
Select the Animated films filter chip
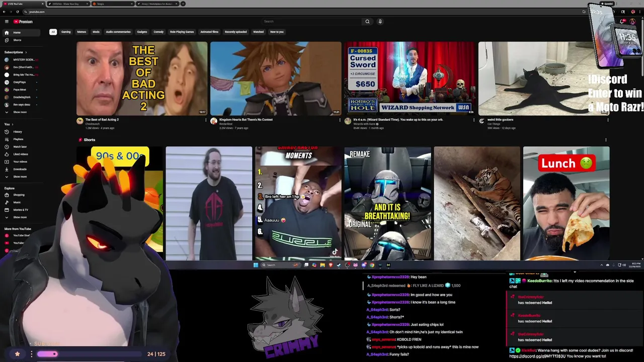[209, 32]
